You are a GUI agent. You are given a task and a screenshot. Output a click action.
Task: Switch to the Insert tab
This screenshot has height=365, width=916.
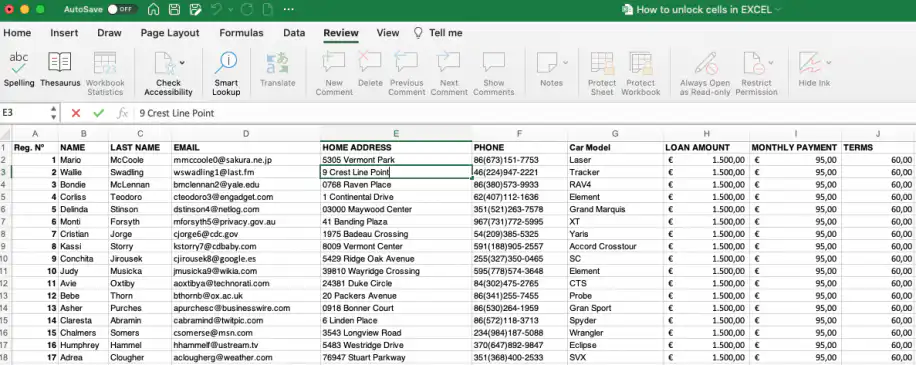[64, 33]
